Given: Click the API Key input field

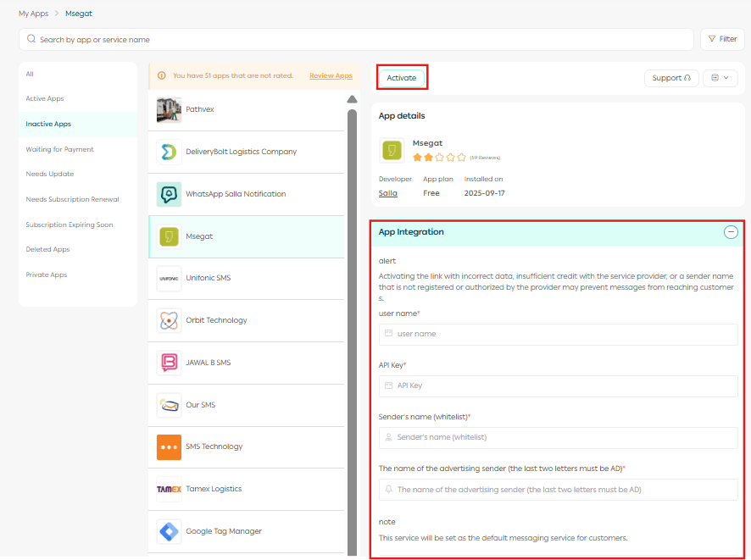Looking at the screenshot, I should (558, 385).
